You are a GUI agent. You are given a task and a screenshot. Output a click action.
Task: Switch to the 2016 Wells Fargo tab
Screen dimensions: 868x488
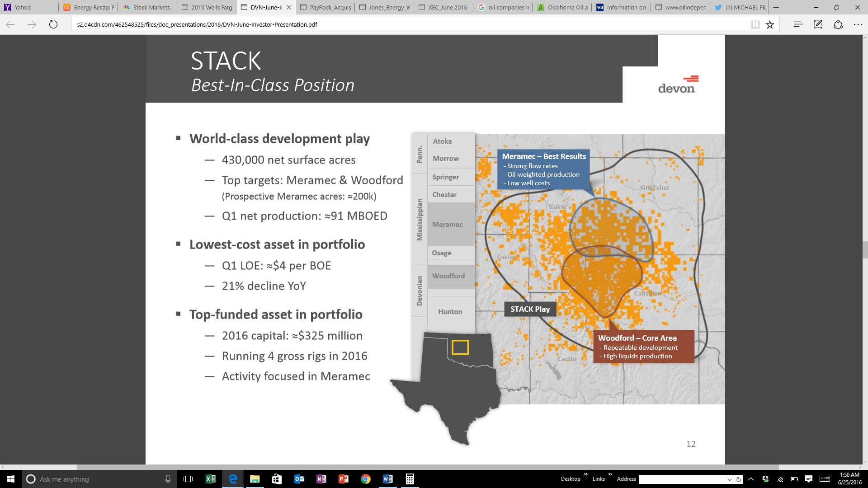207,7
